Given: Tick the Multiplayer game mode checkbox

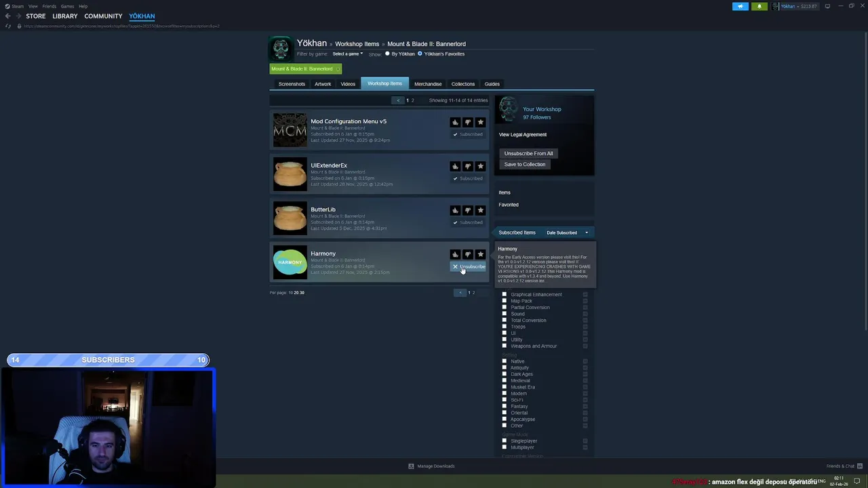Looking at the screenshot, I should pos(504,447).
